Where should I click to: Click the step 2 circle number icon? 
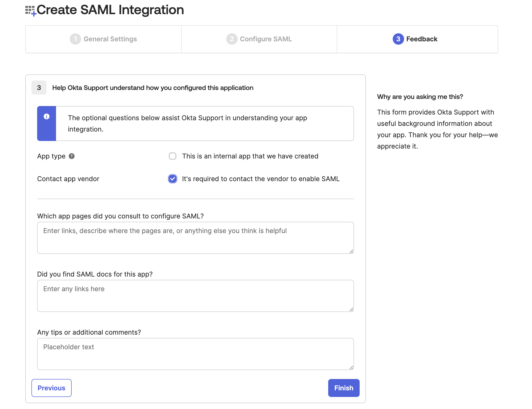pyautogui.click(x=232, y=39)
